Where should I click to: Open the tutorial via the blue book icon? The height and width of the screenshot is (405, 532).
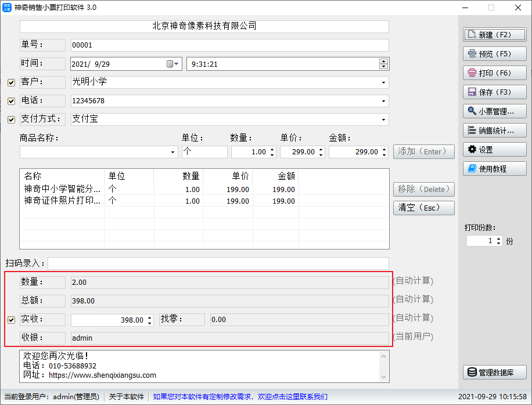tap(472, 168)
